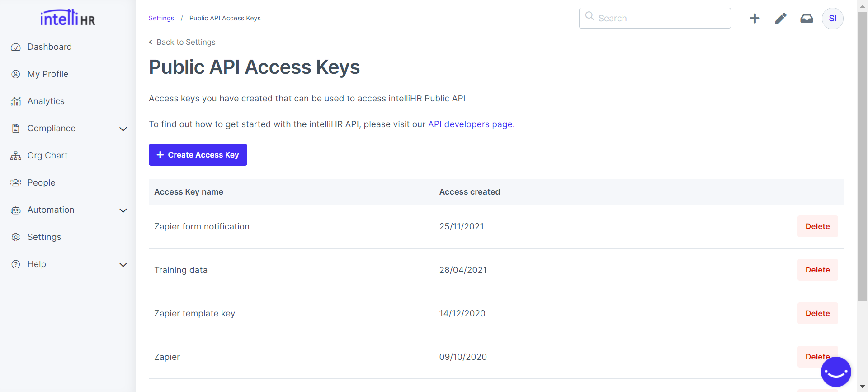868x392 pixels.
Task: Click the Org Chart hierarchy icon
Action: [16, 156]
